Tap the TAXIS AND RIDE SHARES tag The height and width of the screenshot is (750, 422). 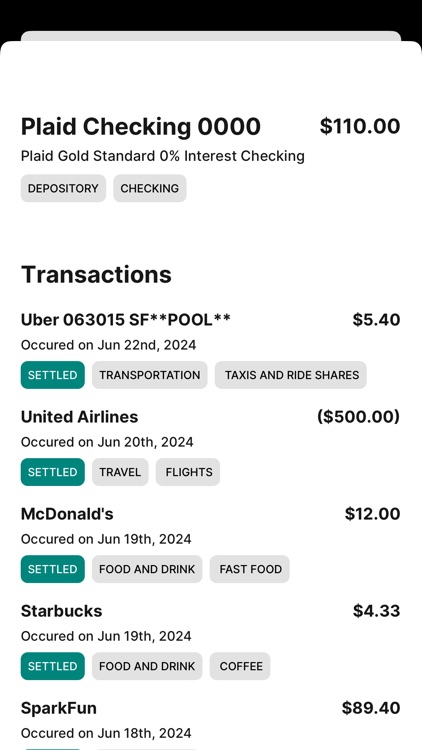(291, 375)
